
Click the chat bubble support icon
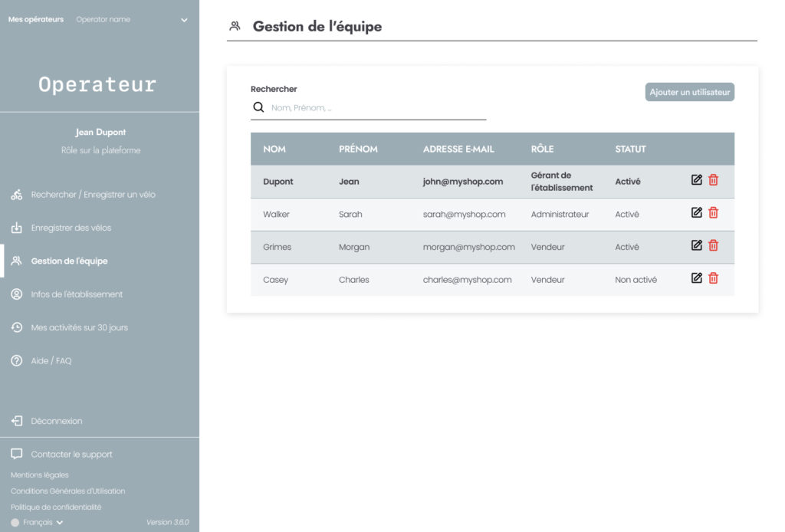point(17,454)
